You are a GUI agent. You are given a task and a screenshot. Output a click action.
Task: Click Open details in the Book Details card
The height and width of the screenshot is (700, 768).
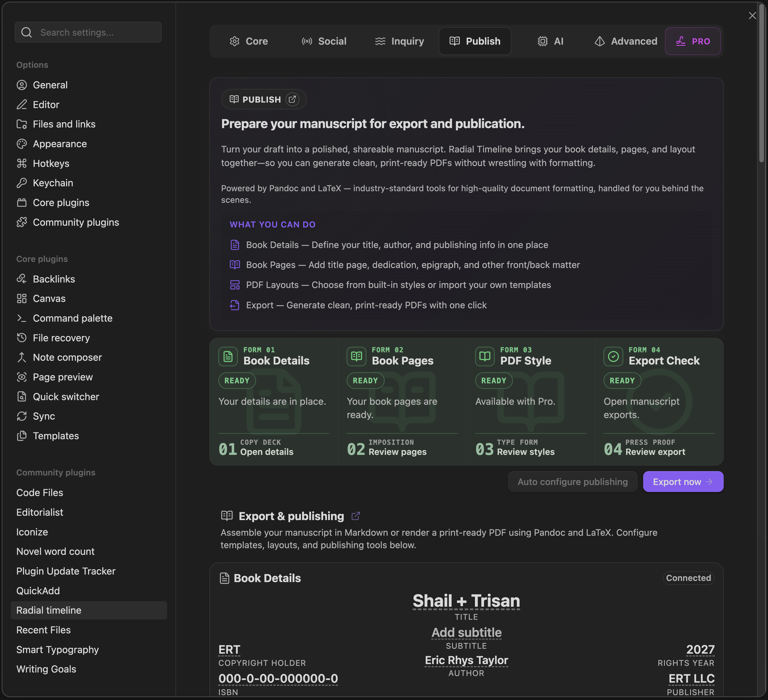(x=267, y=452)
